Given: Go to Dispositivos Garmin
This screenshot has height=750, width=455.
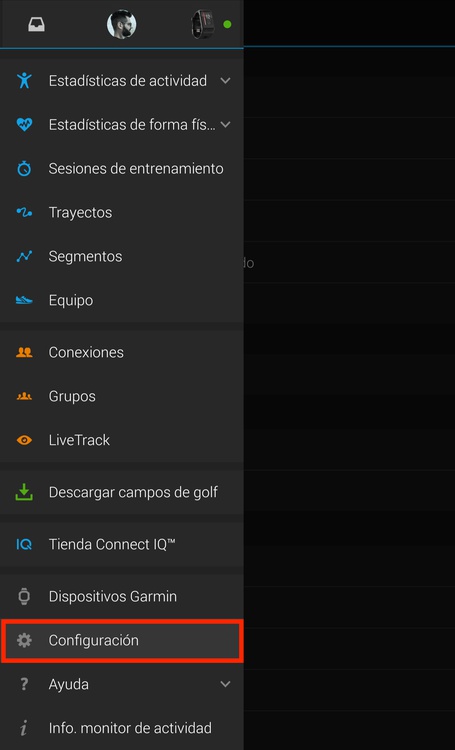Looking at the screenshot, I should point(122,596).
